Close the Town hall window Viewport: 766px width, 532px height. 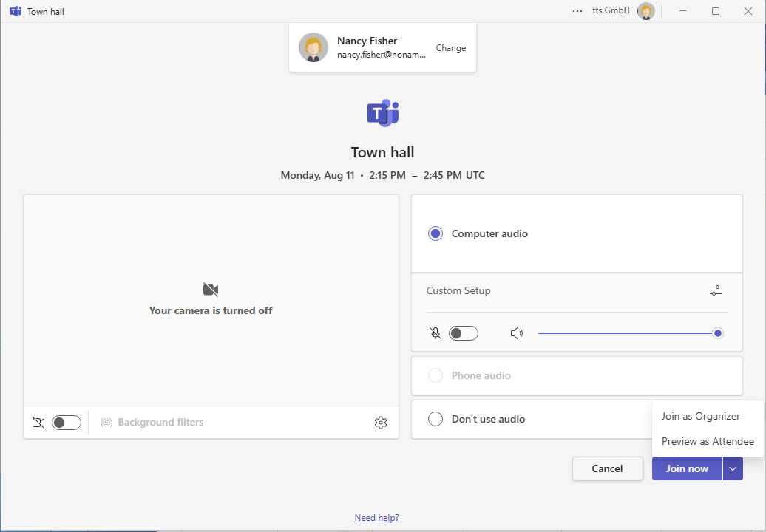[748, 11]
